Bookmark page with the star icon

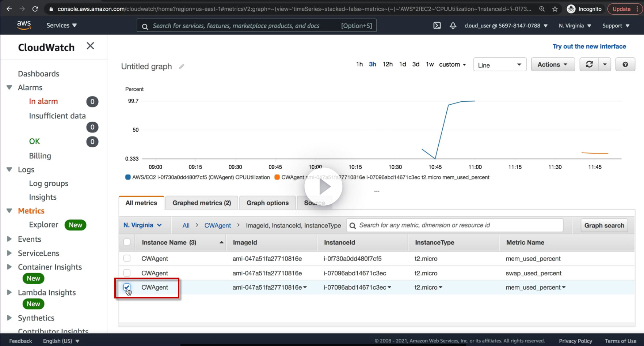[555, 9]
